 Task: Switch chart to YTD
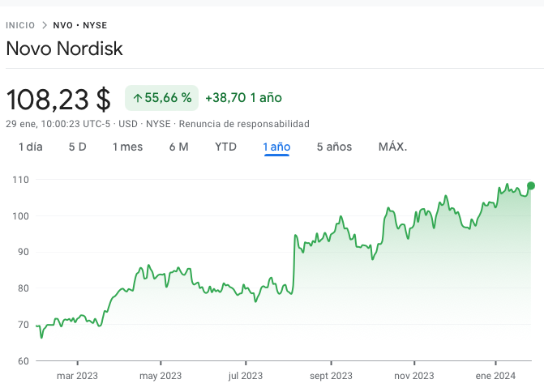(x=225, y=147)
